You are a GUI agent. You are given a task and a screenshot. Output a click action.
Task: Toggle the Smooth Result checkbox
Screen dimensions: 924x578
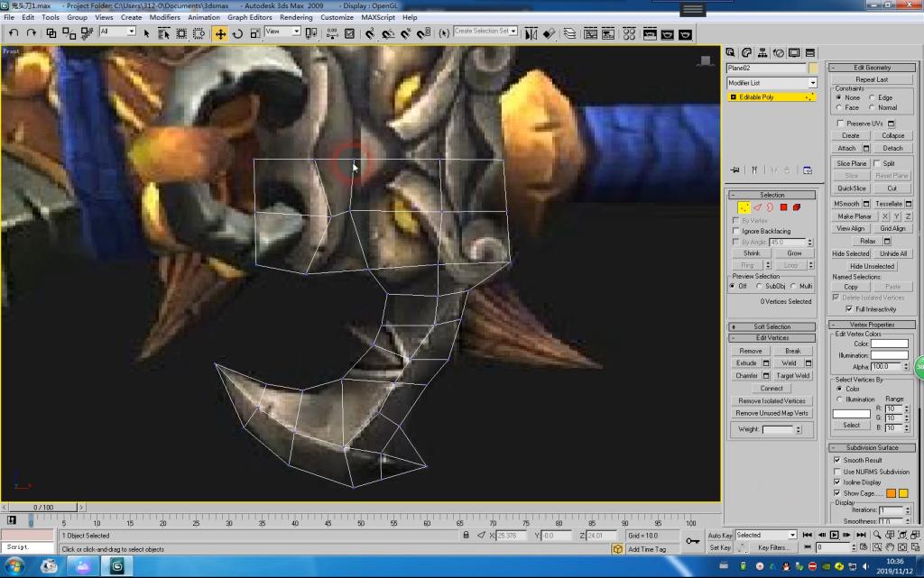click(x=837, y=460)
